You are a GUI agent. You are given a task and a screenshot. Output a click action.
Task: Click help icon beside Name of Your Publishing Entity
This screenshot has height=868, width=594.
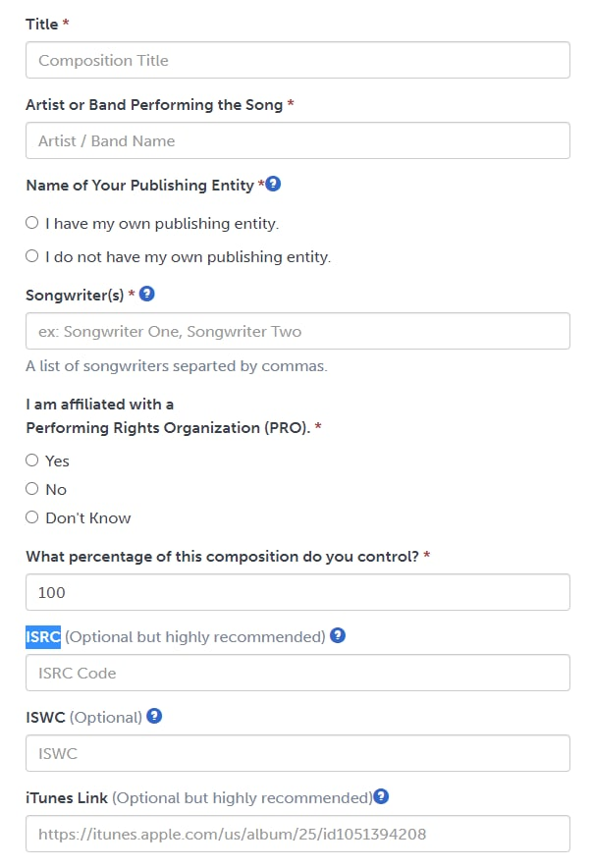click(x=274, y=184)
